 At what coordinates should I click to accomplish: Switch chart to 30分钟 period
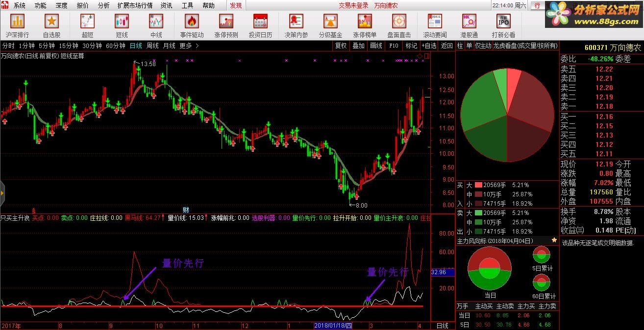tap(92, 46)
